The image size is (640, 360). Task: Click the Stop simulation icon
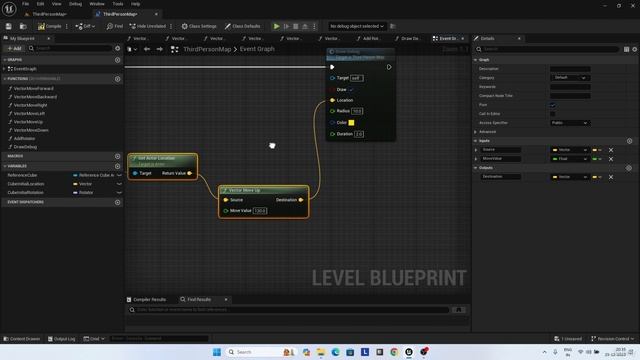pyautogui.click(x=296, y=26)
